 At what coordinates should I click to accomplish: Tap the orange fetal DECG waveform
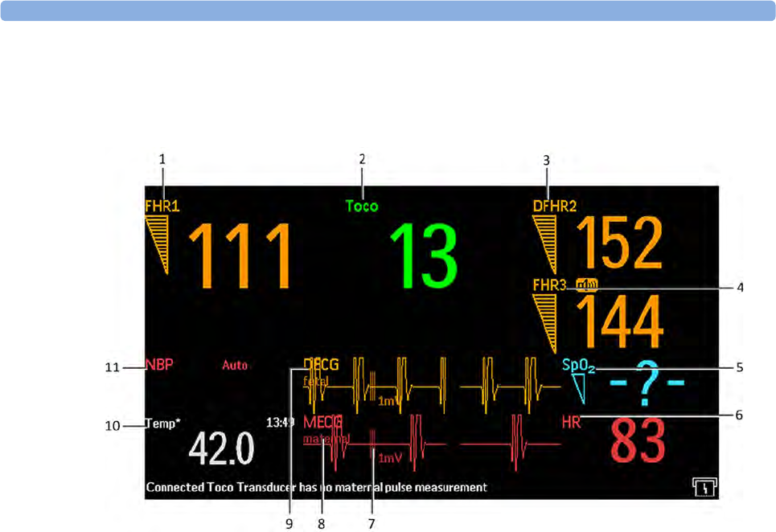(432, 387)
